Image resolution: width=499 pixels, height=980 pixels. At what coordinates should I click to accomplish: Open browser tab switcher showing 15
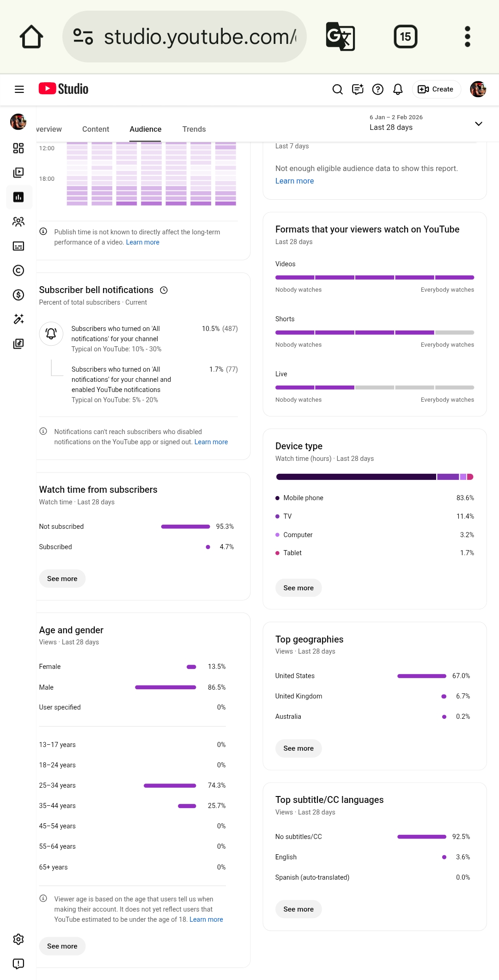pyautogui.click(x=405, y=37)
